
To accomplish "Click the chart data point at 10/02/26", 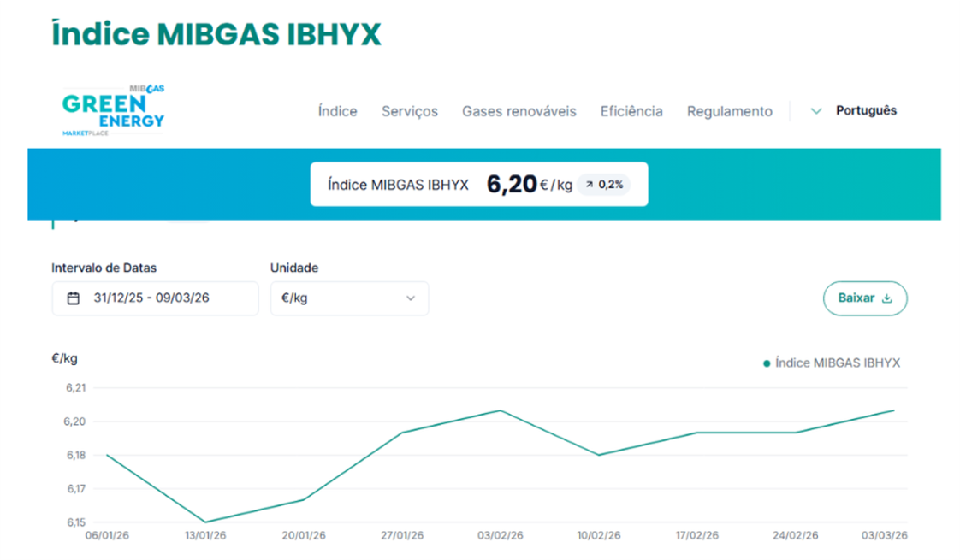I will [599, 455].
